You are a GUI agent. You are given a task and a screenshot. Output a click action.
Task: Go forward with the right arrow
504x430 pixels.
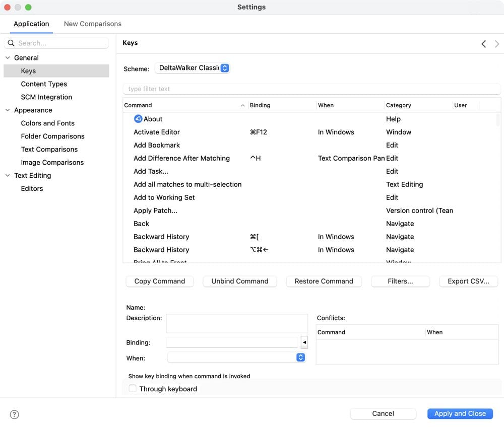[x=497, y=44]
